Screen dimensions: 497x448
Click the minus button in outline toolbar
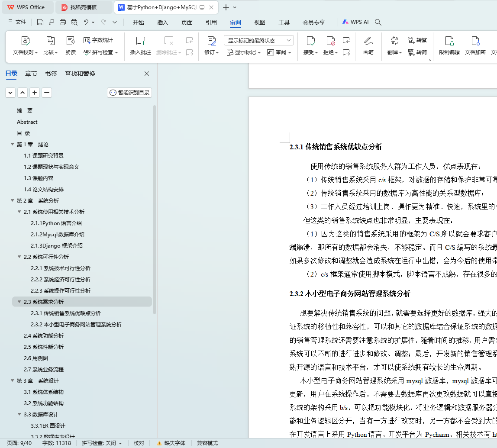pos(47,93)
